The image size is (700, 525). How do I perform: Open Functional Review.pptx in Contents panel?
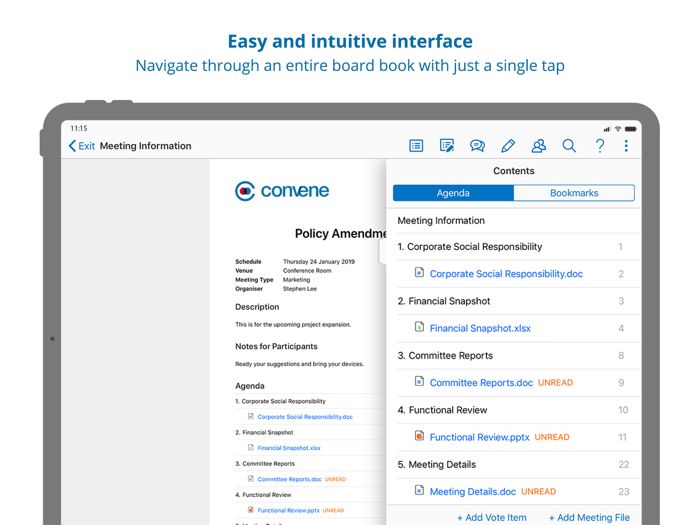[479, 438]
